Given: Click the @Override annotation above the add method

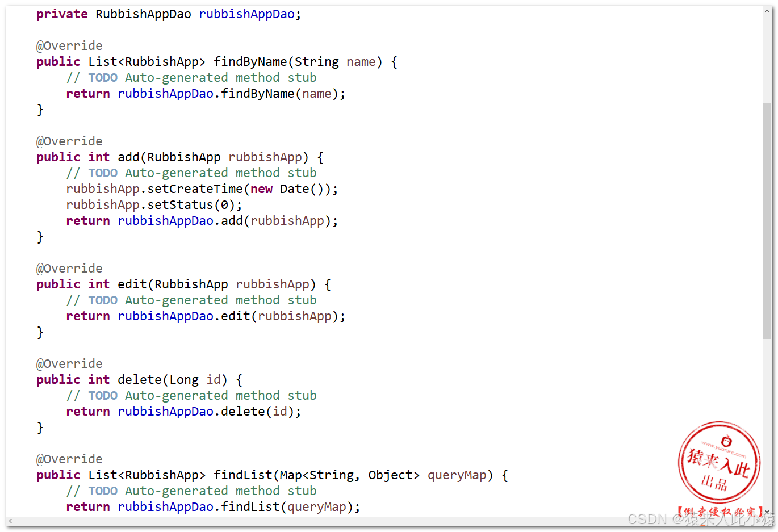Looking at the screenshot, I should 69,141.
